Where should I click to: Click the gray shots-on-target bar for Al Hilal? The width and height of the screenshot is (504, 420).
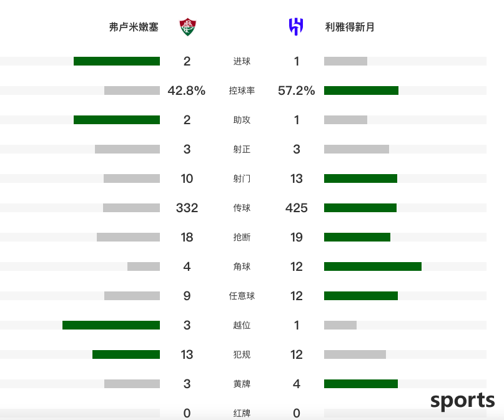tap(357, 149)
